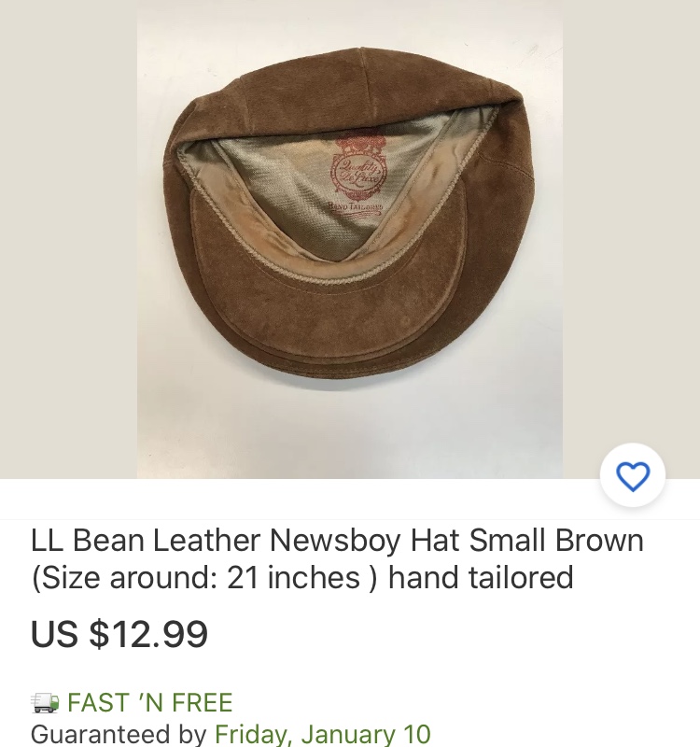Tap the white backdrop below the hat
The width and height of the screenshot is (700, 747).
pos(349,429)
